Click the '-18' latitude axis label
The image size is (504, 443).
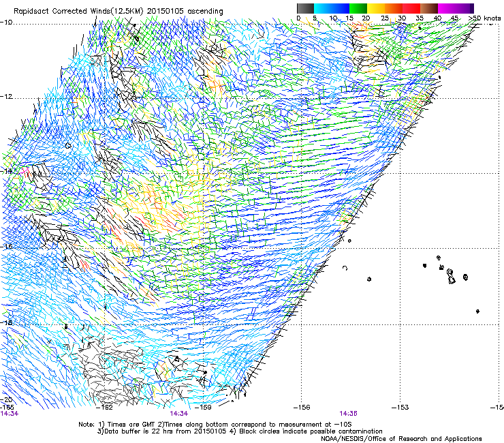pyautogui.click(x=6, y=322)
